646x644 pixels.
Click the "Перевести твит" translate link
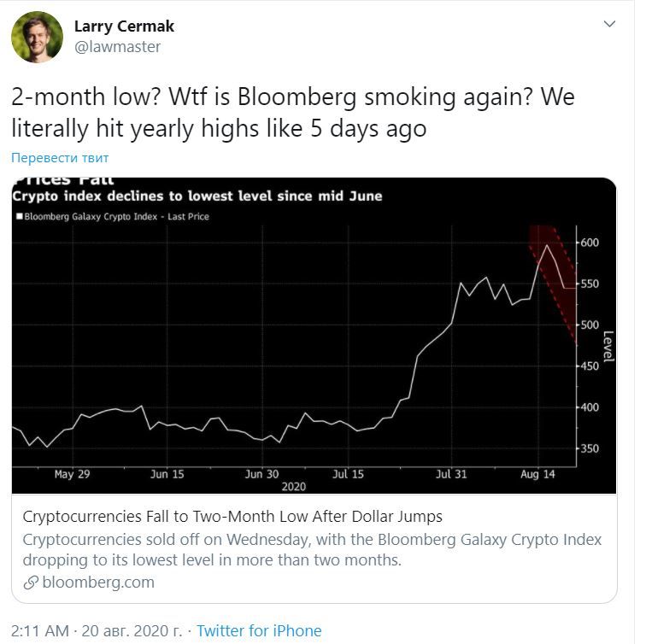point(60,158)
